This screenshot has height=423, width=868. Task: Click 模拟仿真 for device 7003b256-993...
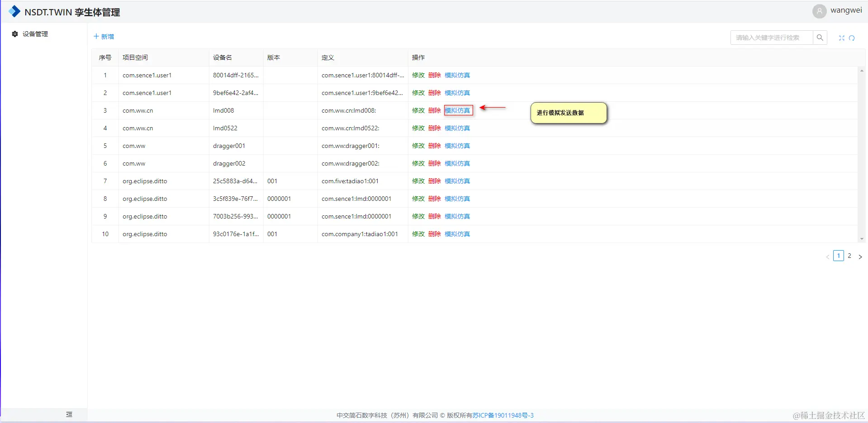(x=457, y=216)
